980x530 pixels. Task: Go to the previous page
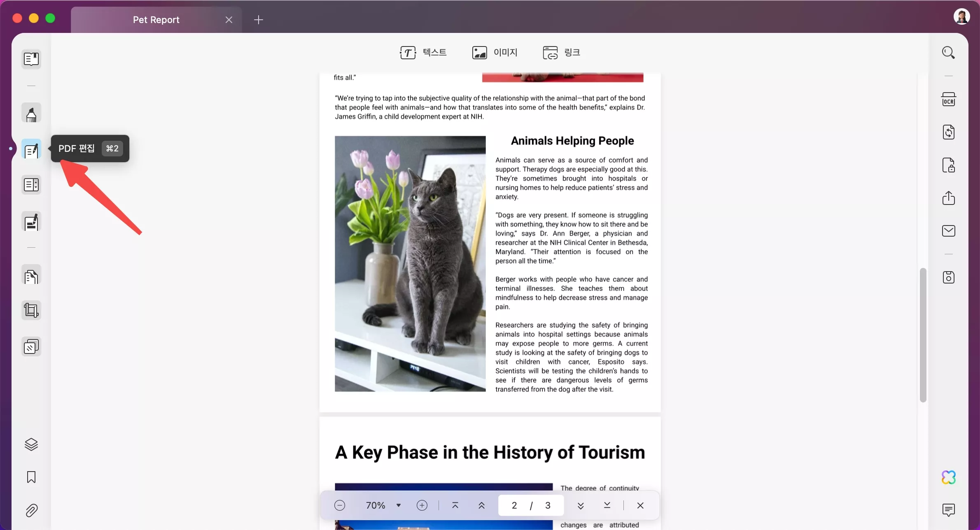482,506
